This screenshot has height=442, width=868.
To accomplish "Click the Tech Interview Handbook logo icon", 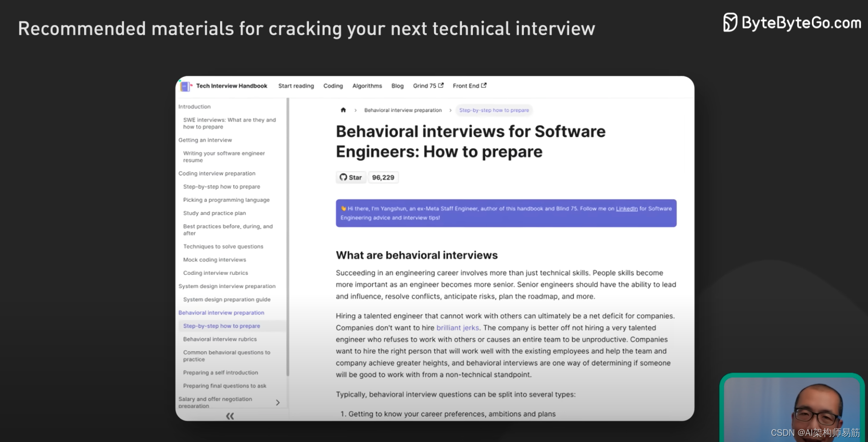I will point(186,86).
